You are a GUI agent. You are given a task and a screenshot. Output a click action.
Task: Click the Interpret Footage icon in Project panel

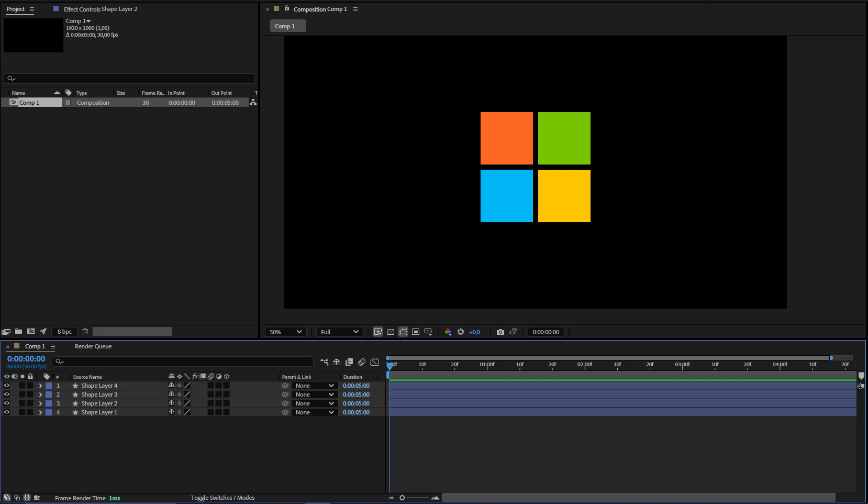click(6, 332)
